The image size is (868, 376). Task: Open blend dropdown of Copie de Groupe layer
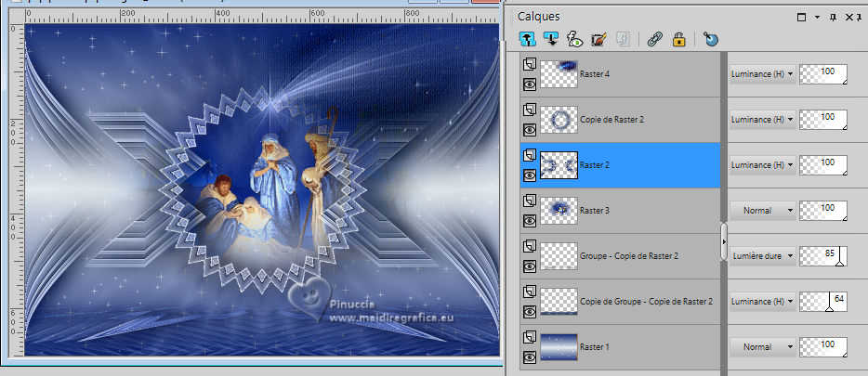click(x=762, y=302)
